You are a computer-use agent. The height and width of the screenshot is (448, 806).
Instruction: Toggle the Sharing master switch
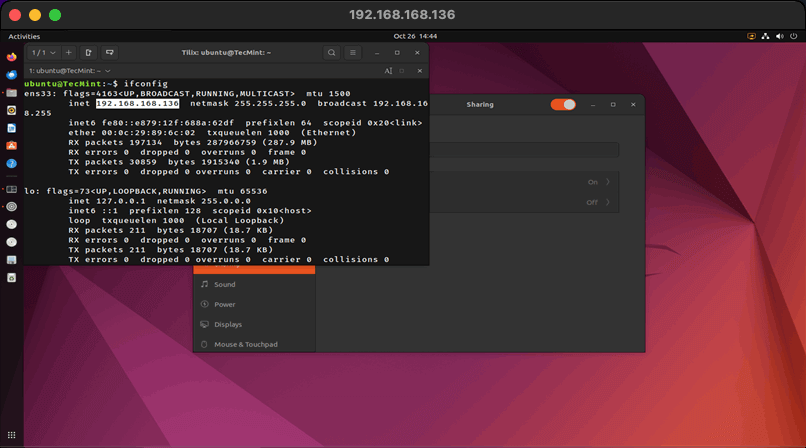(563, 104)
